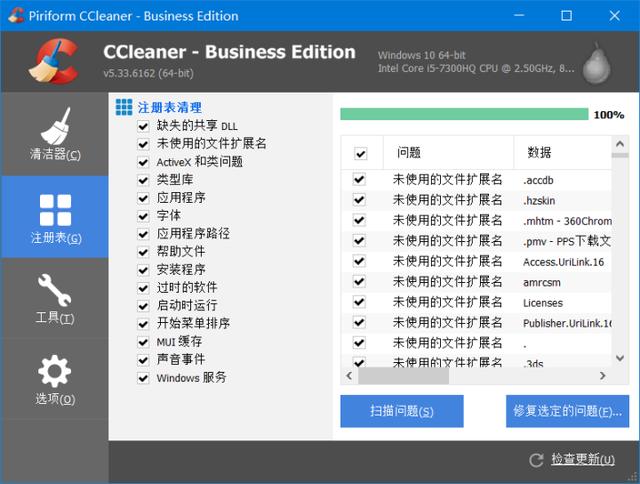The width and height of the screenshot is (640, 484).
Task: Toggle ActiveX 和类问题 checkbox
Action: pyautogui.click(x=143, y=162)
